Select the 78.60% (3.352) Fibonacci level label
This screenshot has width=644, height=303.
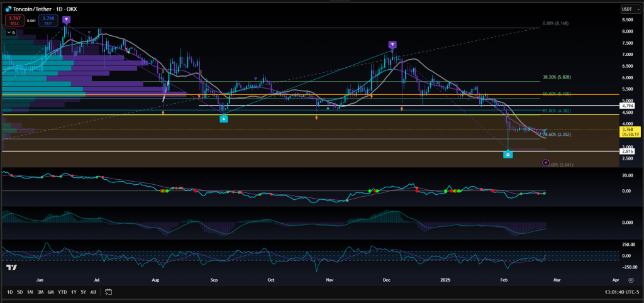pos(557,135)
